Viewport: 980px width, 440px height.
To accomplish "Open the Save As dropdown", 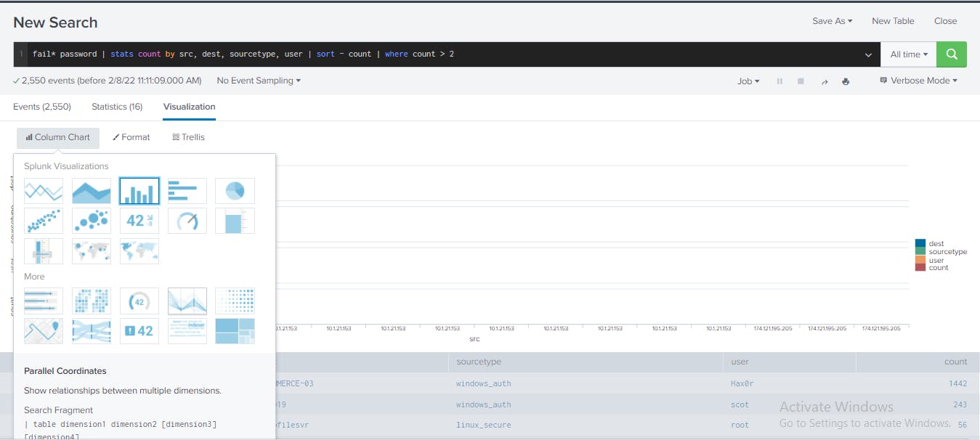I will pyautogui.click(x=833, y=21).
